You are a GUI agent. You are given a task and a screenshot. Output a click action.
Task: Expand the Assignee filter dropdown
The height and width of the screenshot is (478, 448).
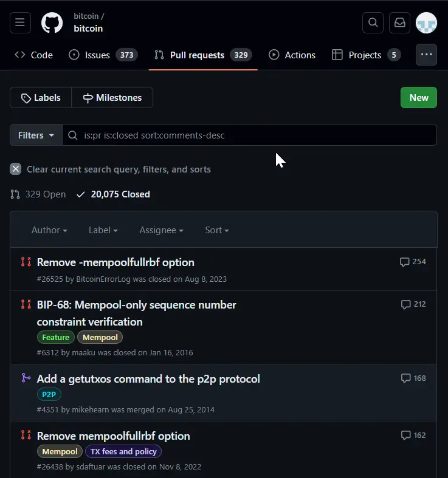[162, 230]
